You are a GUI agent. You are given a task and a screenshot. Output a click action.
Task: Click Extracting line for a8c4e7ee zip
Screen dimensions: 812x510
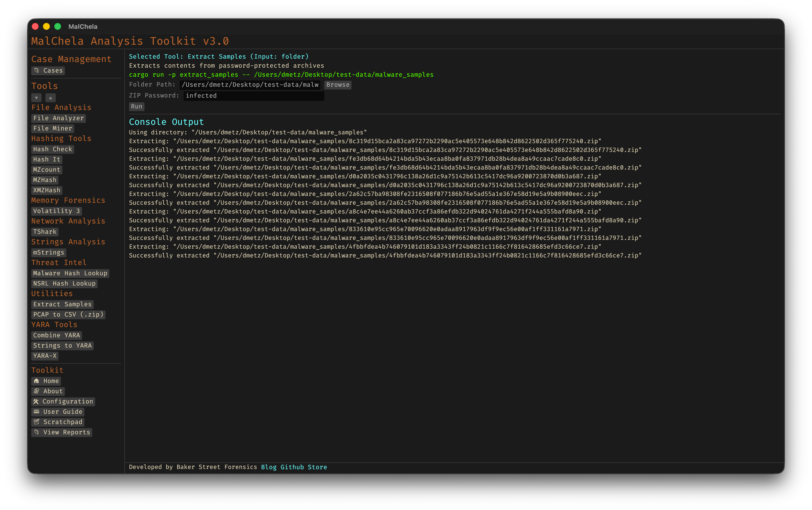[x=365, y=212]
